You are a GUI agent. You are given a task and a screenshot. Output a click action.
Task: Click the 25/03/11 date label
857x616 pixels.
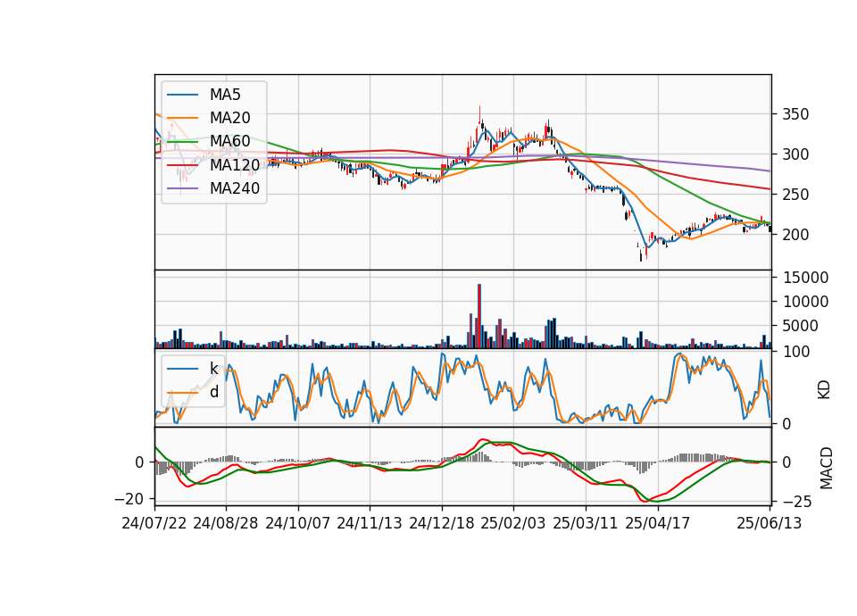[586, 523]
